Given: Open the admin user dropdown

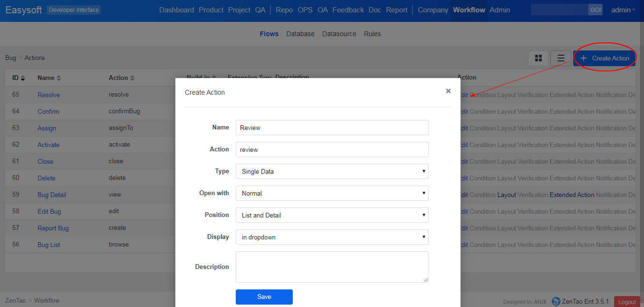Looking at the screenshot, I should pos(623,10).
